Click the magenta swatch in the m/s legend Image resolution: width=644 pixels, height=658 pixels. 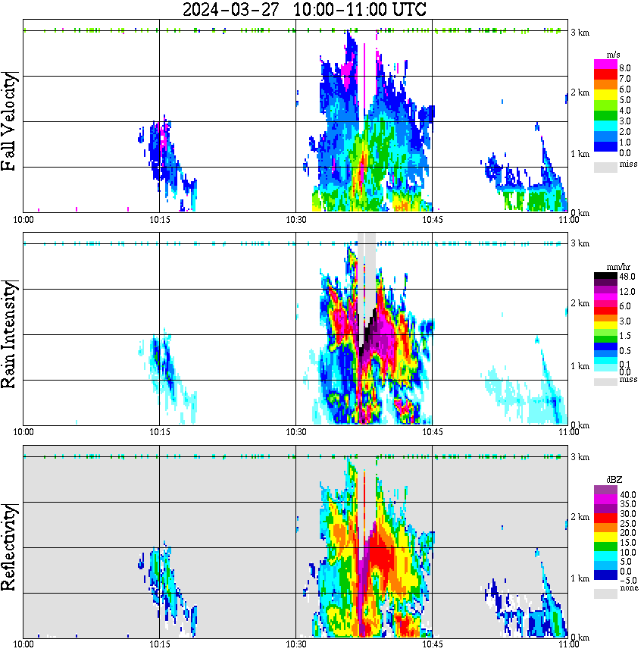(x=605, y=64)
